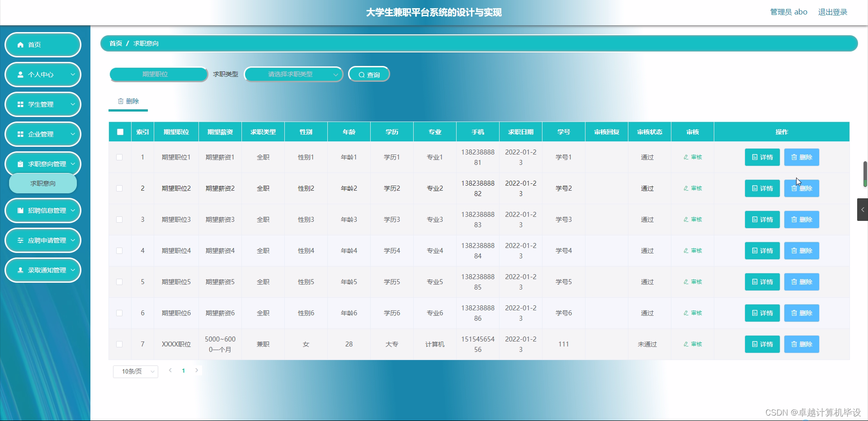
Task: Click 首页 in the breadcrumb
Action: click(x=115, y=43)
